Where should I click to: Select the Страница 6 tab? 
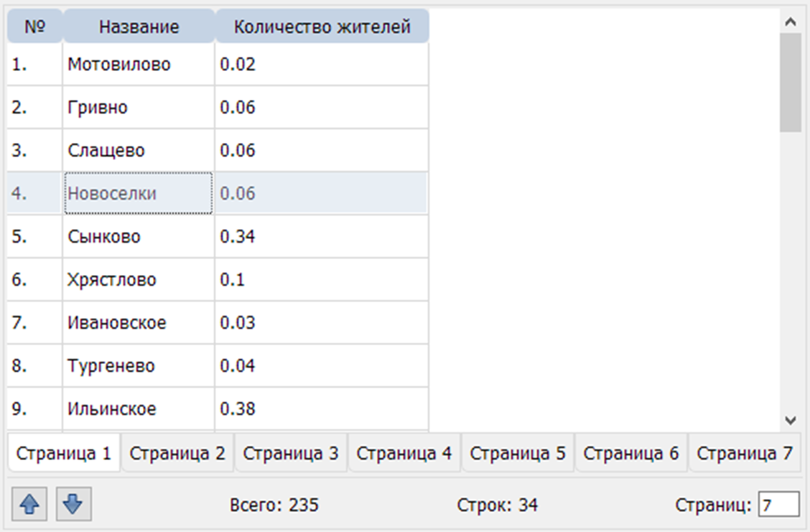pyautogui.click(x=631, y=453)
